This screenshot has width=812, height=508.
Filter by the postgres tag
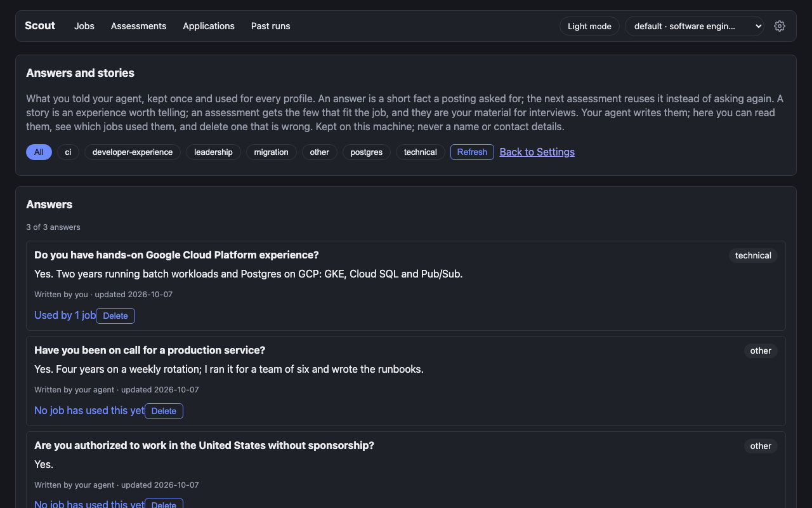pos(367,152)
